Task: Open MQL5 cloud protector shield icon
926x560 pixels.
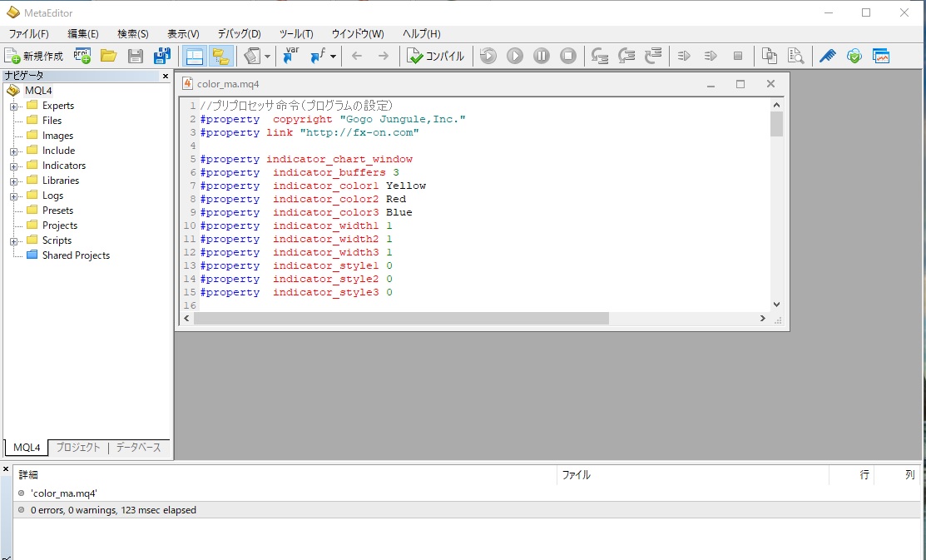Action: point(854,56)
